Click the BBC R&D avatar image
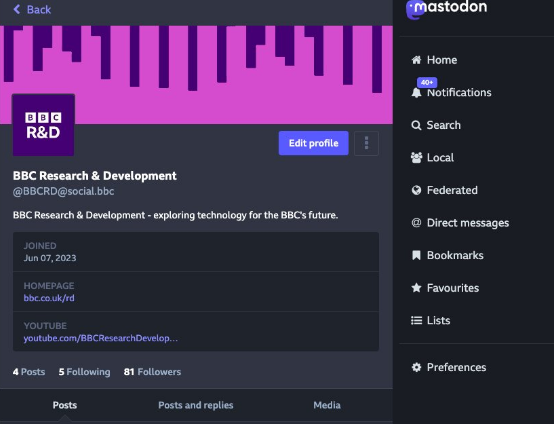 pyautogui.click(x=43, y=125)
